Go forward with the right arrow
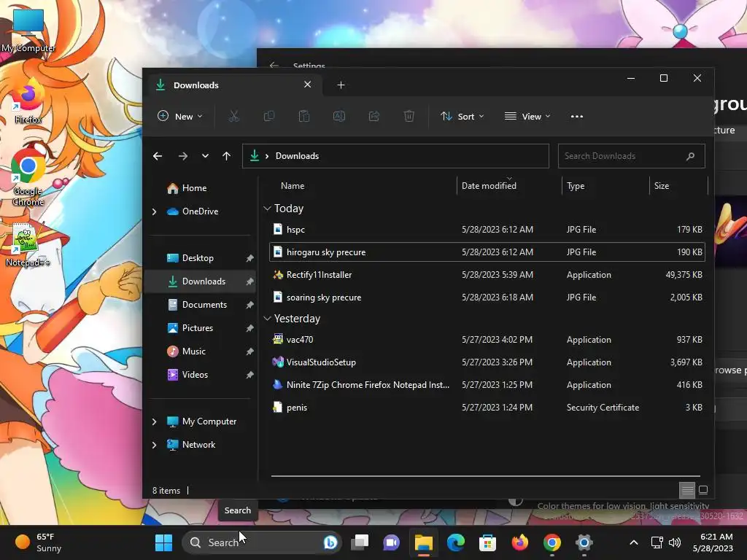This screenshot has width=747, height=560. click(x=183, y=156)
